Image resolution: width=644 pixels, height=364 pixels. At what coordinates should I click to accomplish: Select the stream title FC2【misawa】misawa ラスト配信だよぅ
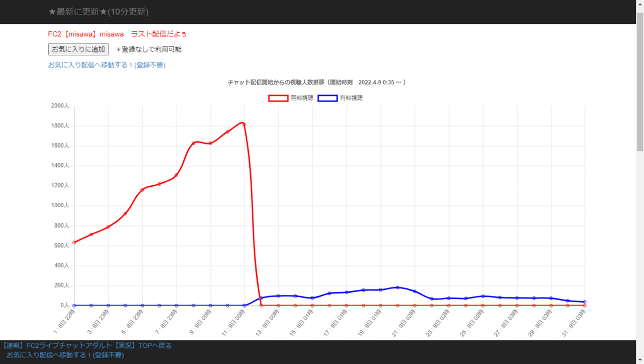point(118,34)
